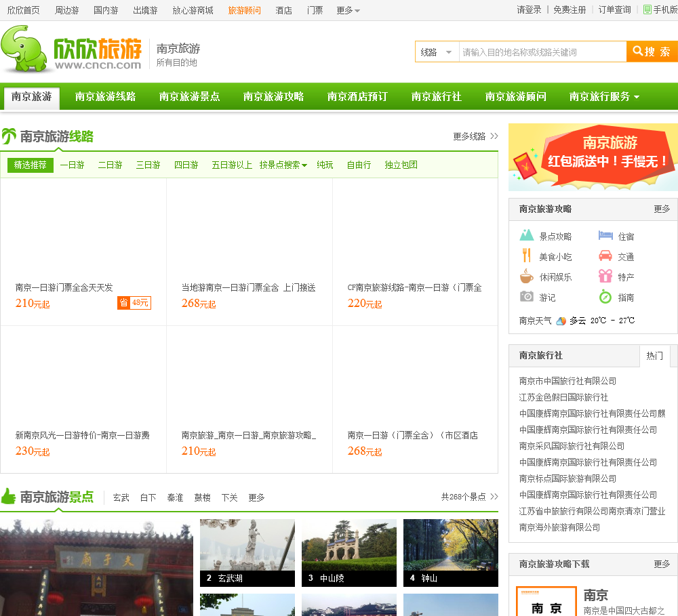Open the large 夫子庙 gate photo
The height and width of the screenshot is (616, 678).
point(96,568)
